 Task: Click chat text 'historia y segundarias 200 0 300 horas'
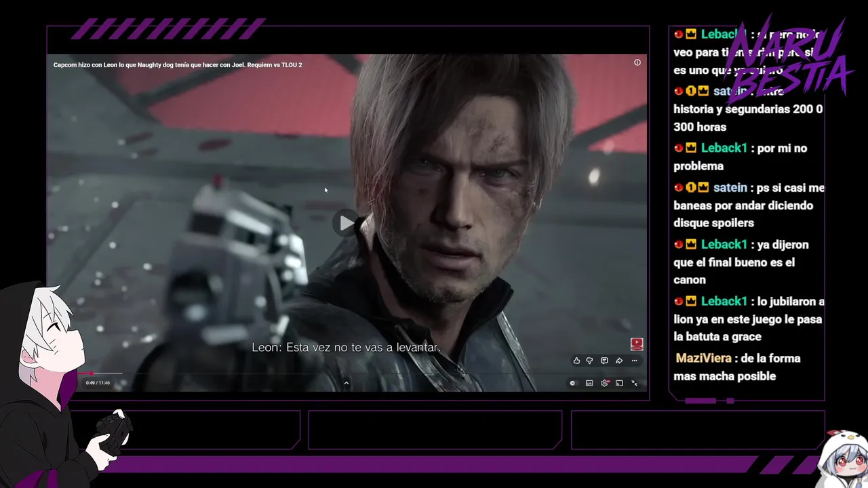[x=748, y=117]
